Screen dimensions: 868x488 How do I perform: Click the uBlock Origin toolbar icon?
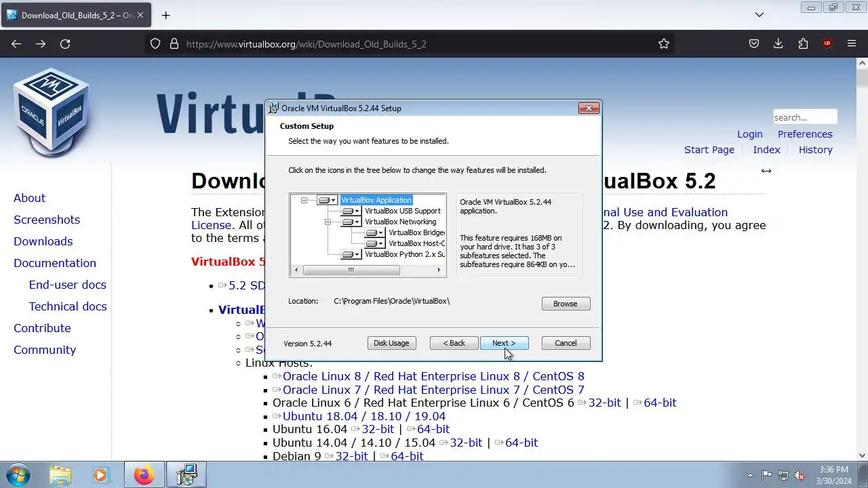(827, 44)
